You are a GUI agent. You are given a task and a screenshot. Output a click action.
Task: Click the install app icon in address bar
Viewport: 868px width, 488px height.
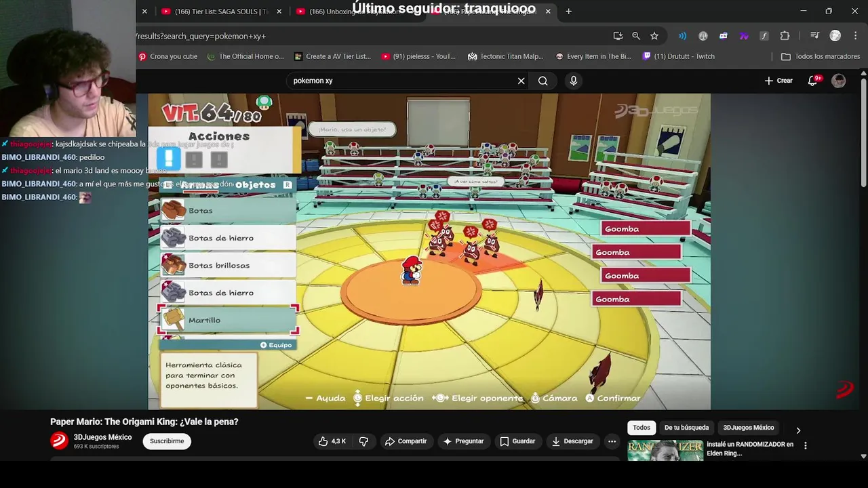[x=618, y=36]
